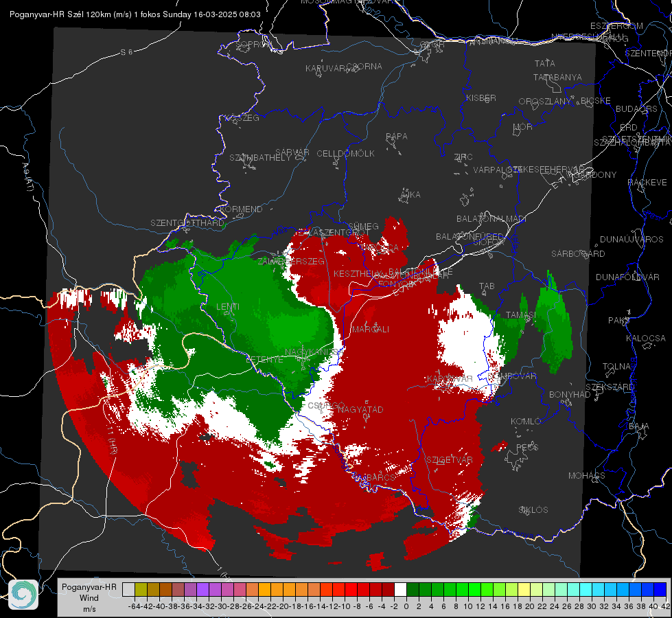Click the BAJA label
This screenshot has height=618, width=672.
639,426
